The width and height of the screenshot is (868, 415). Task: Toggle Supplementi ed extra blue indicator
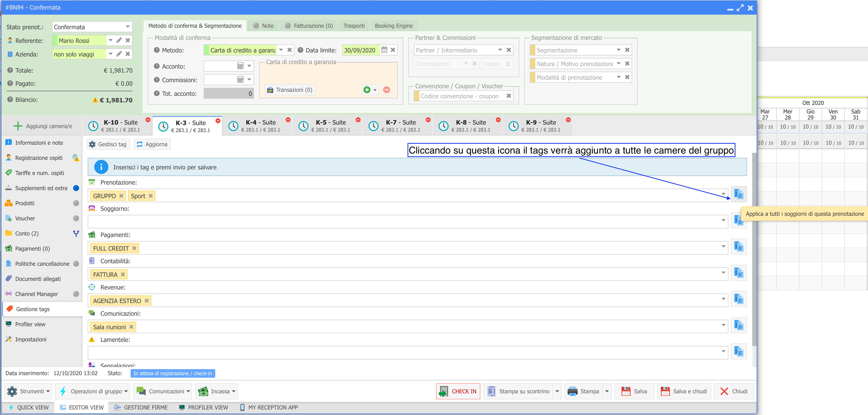(x=76, y=188)
